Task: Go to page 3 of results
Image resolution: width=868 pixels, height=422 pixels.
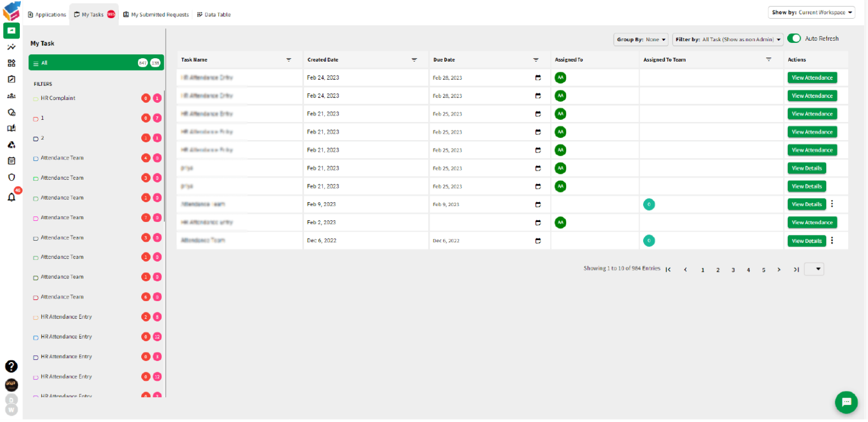Action: [733, 269]
